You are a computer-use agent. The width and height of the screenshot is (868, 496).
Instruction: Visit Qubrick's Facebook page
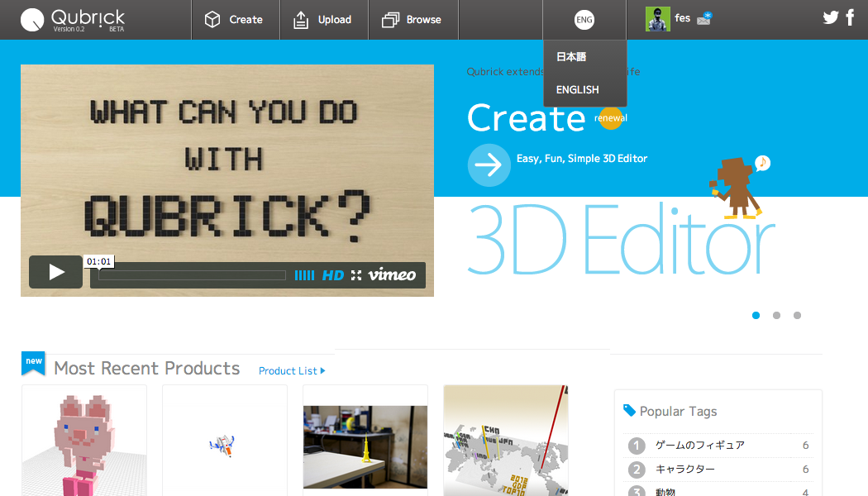click(851, 17)
